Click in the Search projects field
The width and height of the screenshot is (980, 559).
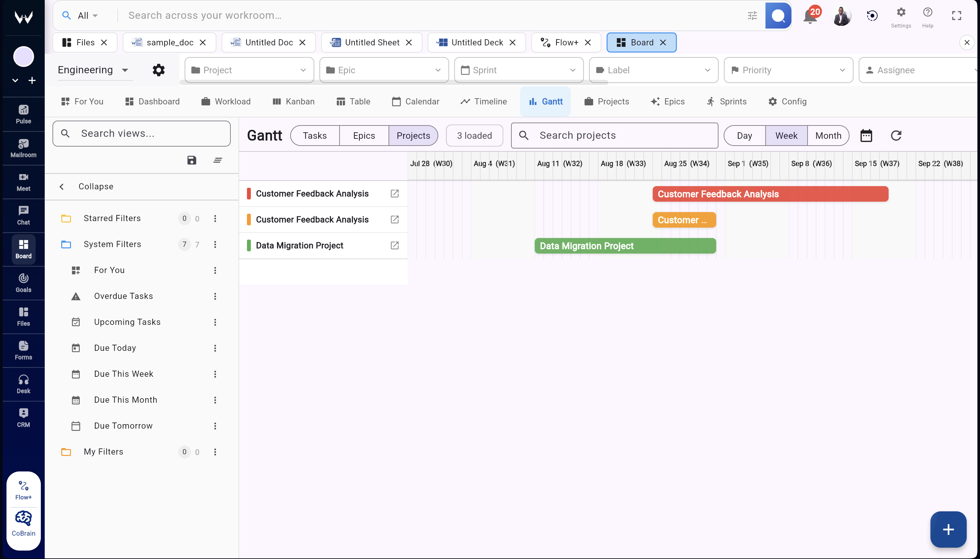click(x=614, y=135)
